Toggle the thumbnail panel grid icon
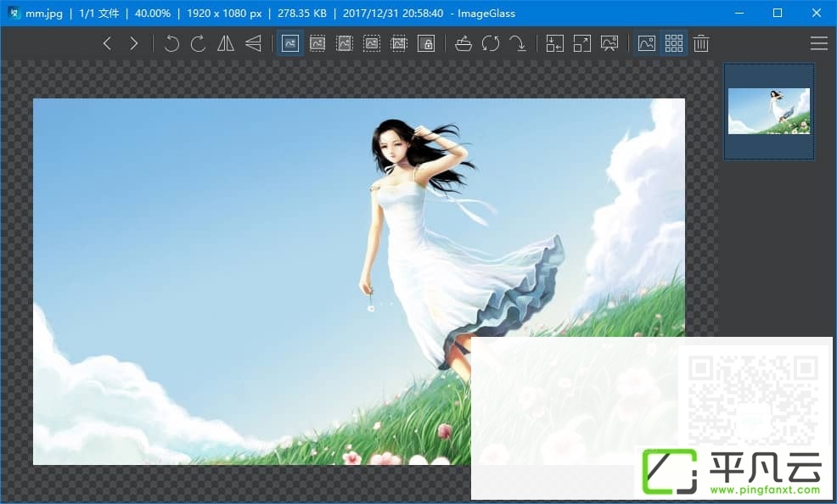This screenshot has width=837, height=504. tap(674, 43)
